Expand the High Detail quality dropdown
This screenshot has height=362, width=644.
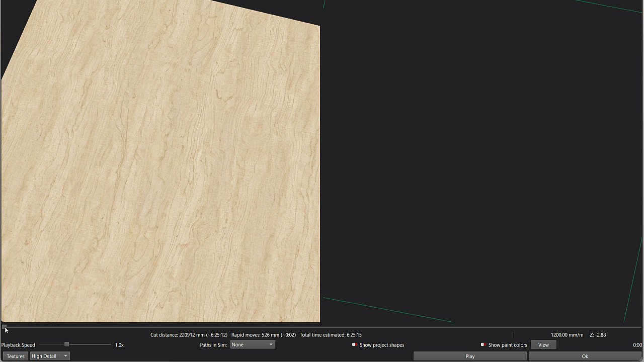coord(50,356)
